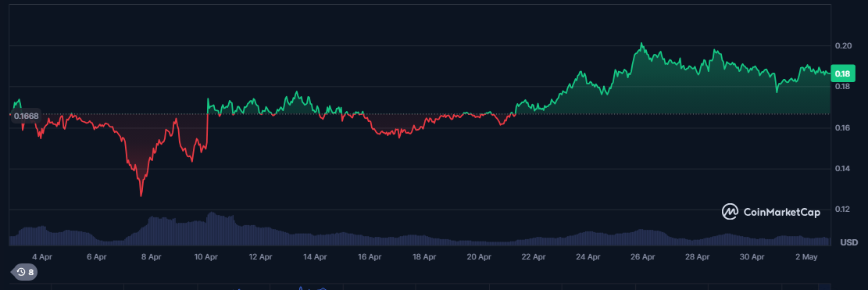This screenshot has width=868, height=290.
Task: Select the 2 May date label
Action: point(806,257)
